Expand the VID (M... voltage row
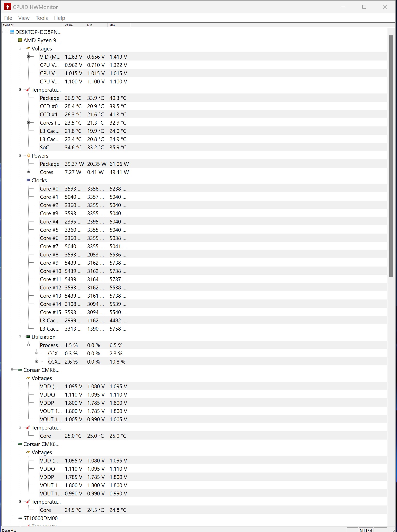 pos(29,57)
